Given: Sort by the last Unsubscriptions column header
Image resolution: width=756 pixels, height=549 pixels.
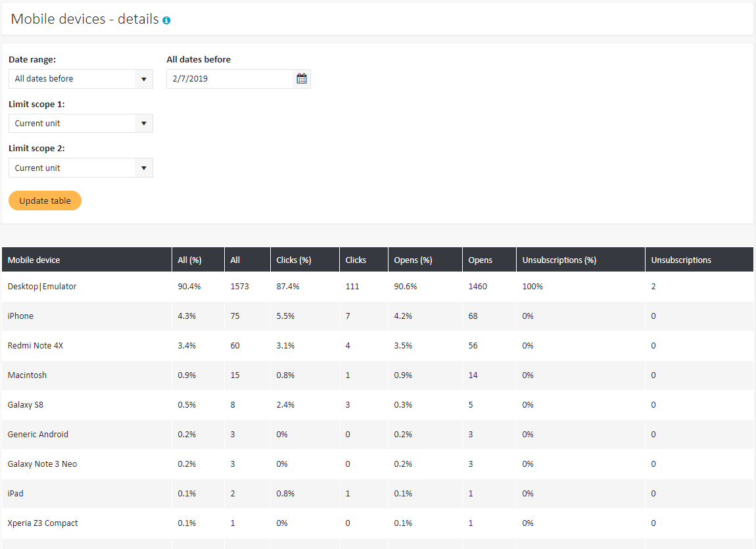Looking at the screenshot, I should [681, 260].
